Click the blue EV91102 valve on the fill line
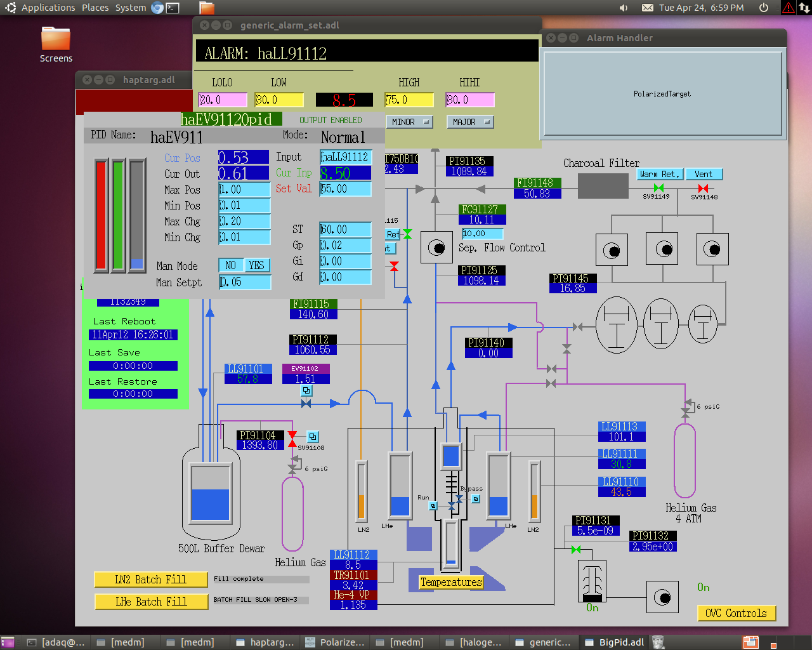The height and width of the screenshot is (650, 812). (306, 403)
